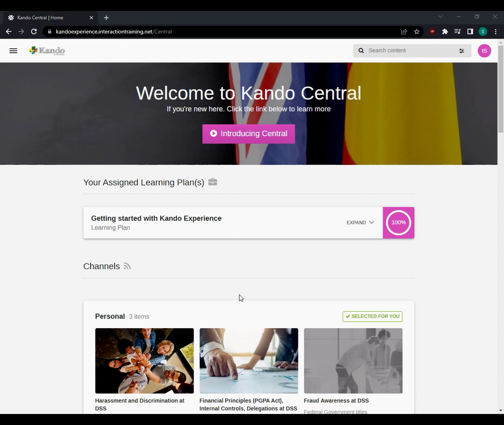The height and width of the screenshot is (425, 504).
Task: Reload the current page
Action: 34,31
